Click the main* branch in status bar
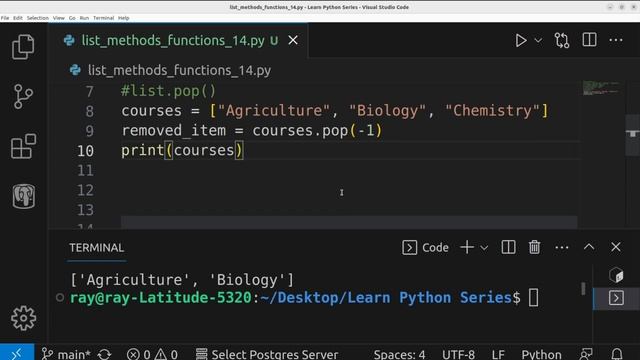The image size is (640, 360). pos(65,354)
